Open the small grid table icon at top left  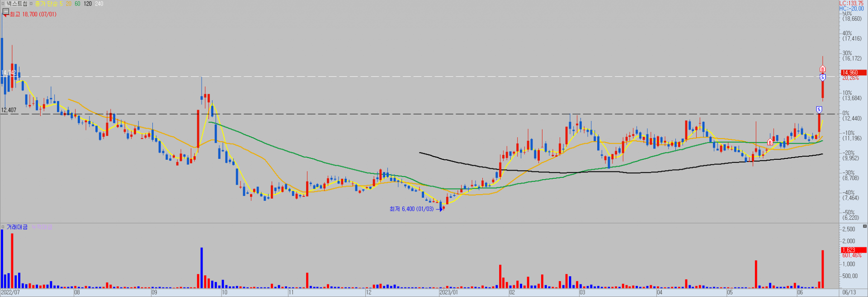tap(6, 11)
